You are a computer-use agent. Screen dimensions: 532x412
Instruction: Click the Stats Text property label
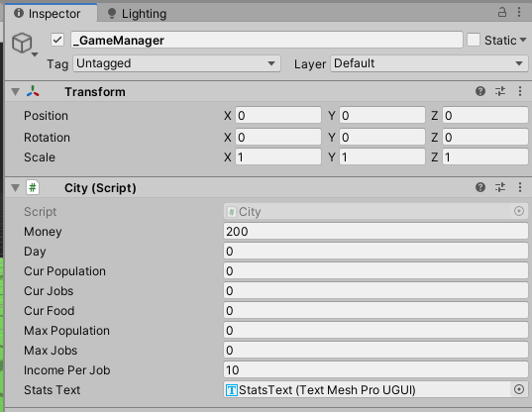coord(52,390)
